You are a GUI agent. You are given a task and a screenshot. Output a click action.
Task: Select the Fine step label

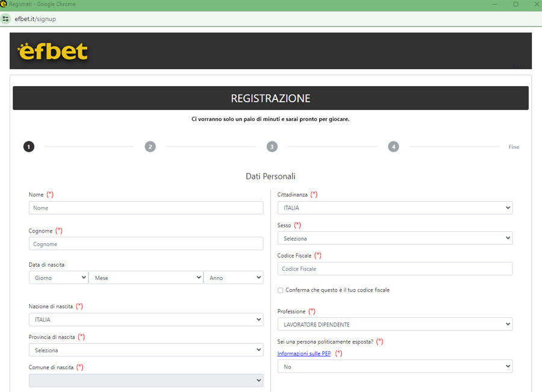pos(514,147)
